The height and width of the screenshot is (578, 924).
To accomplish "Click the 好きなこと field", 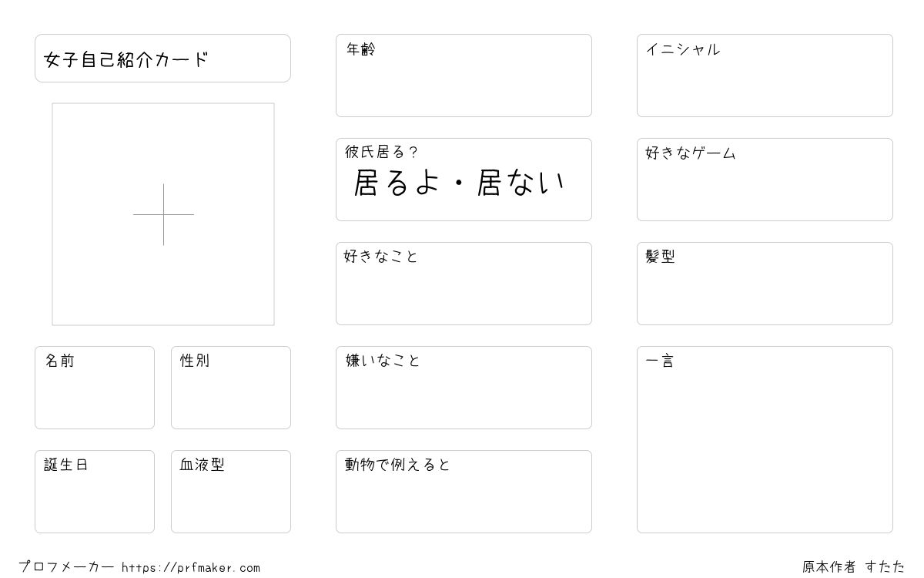I will (x=464, y=284).
